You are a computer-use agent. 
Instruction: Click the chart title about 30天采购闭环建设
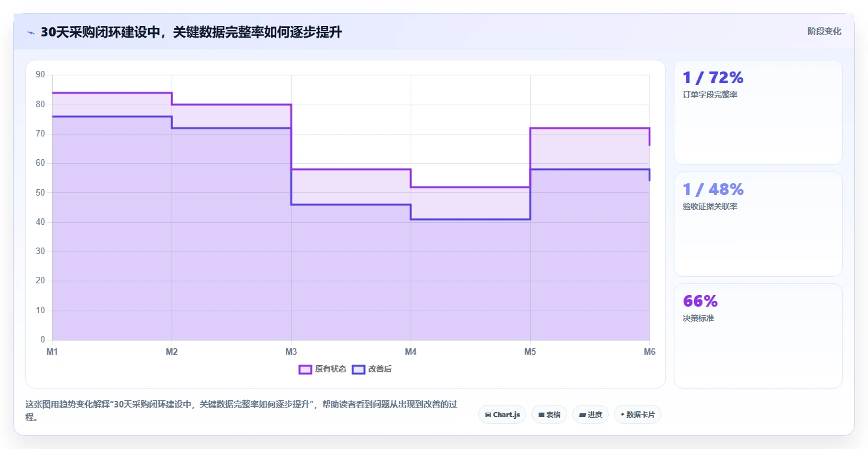(191, 32)
